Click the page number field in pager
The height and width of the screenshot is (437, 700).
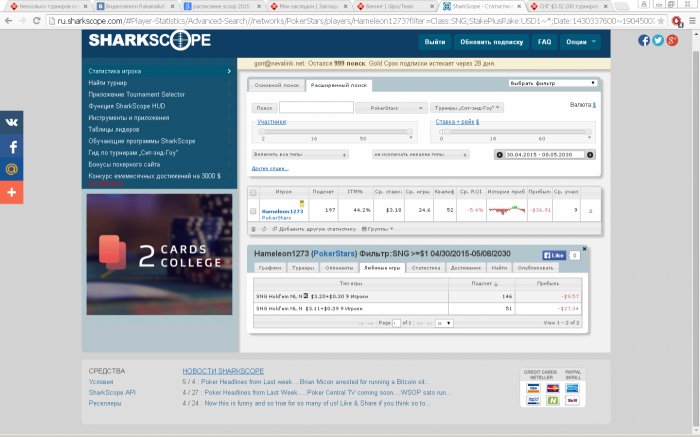coord(396,323)
